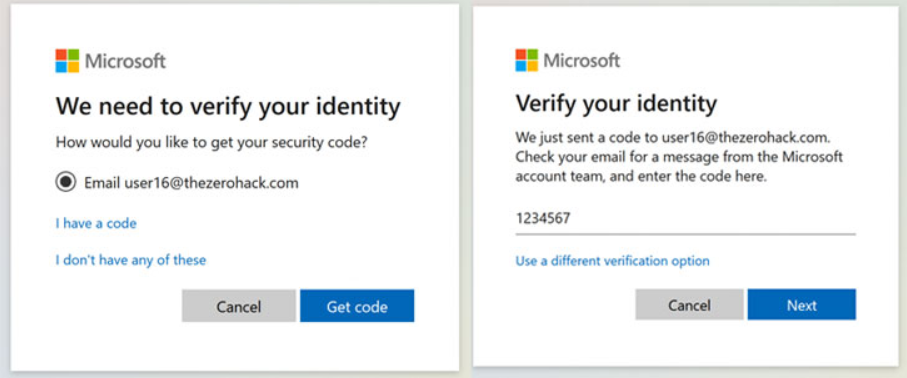The width and height of the screenshot is (907, 378).
Task: Click the Get code button
Action: [x=357, y=306]
